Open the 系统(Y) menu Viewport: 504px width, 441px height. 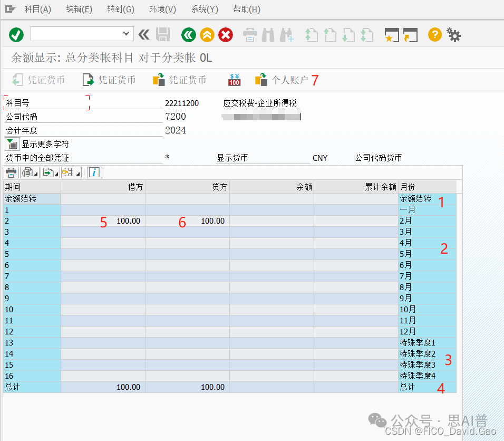pyautogui.click(x=204, y=9)
